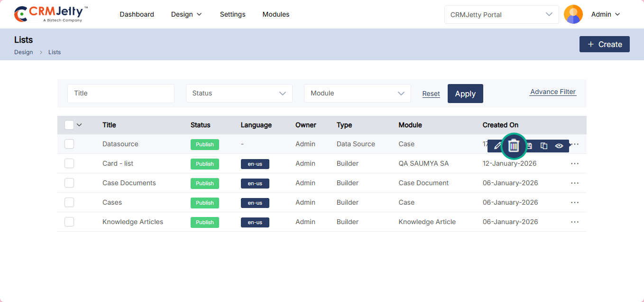Click the eye preview icon for Datasource

(x=559, y=146)
